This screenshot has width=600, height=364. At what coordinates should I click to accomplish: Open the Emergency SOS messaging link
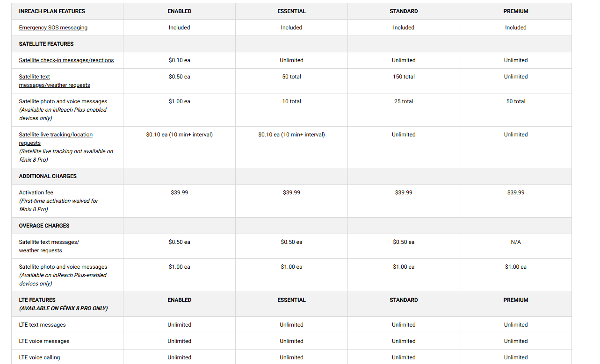53,28
